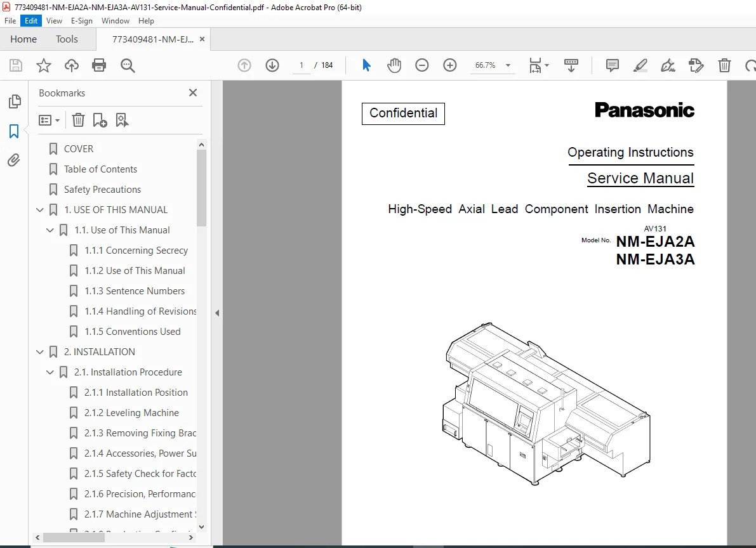Collapse 2.1. Installation Procedure bookmark
Viewport: 756px width, 548px height.
pos(50,372)
